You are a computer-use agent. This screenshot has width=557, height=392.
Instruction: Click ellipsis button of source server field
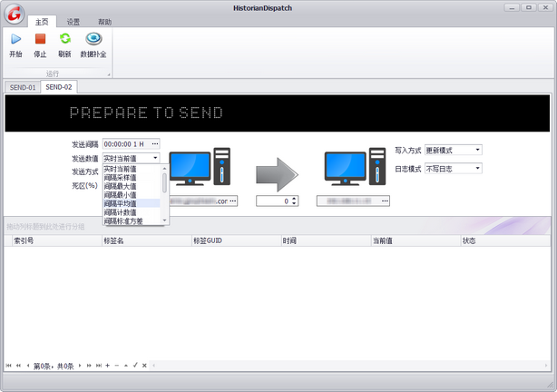tap(232, 201)
